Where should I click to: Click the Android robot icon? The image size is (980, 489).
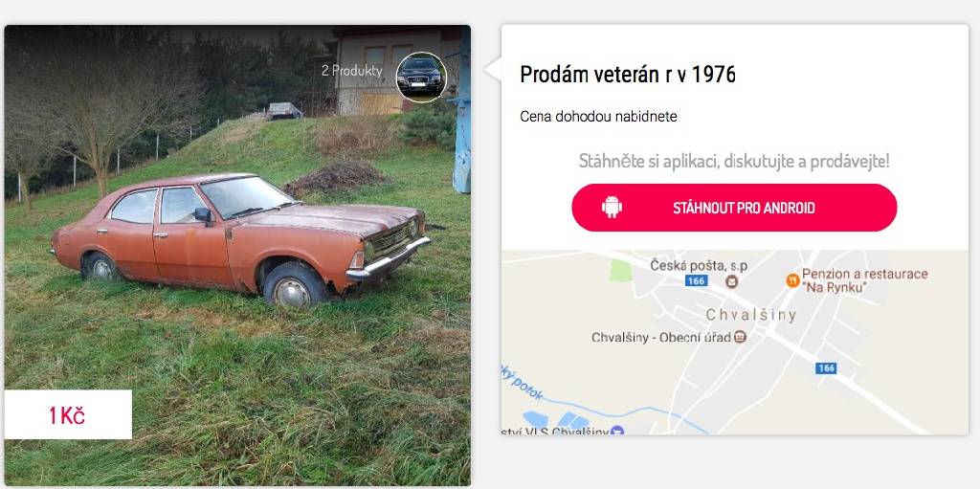click(x=612, y=207)
